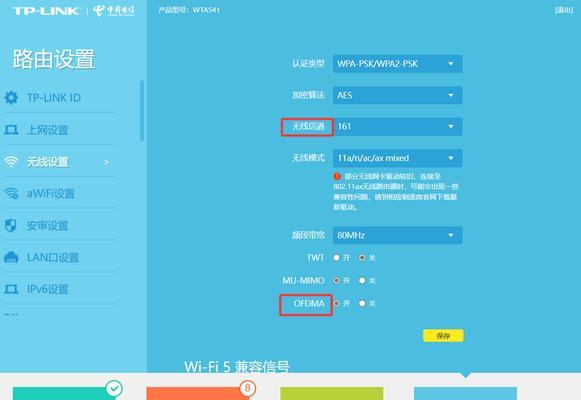
Task: Click the 无线设置 Wi-Fi icon
Action: 11,162
